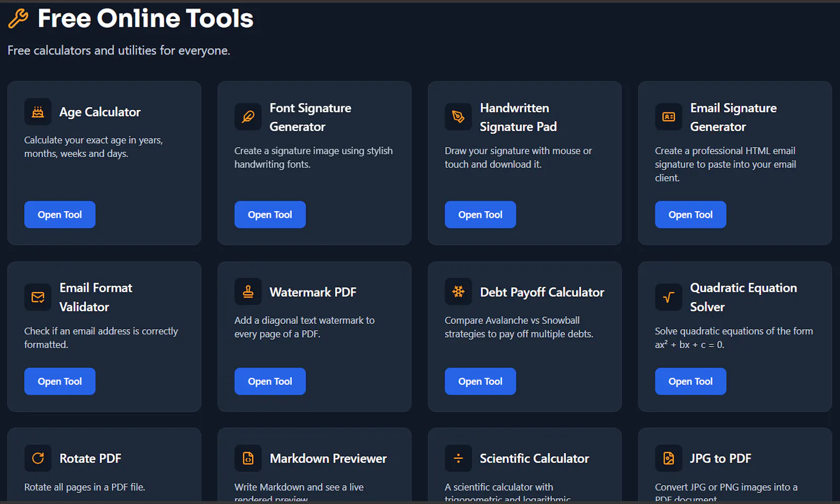
Task: Click 'Create a signature image using stylish' description
Action: (313, 157)
